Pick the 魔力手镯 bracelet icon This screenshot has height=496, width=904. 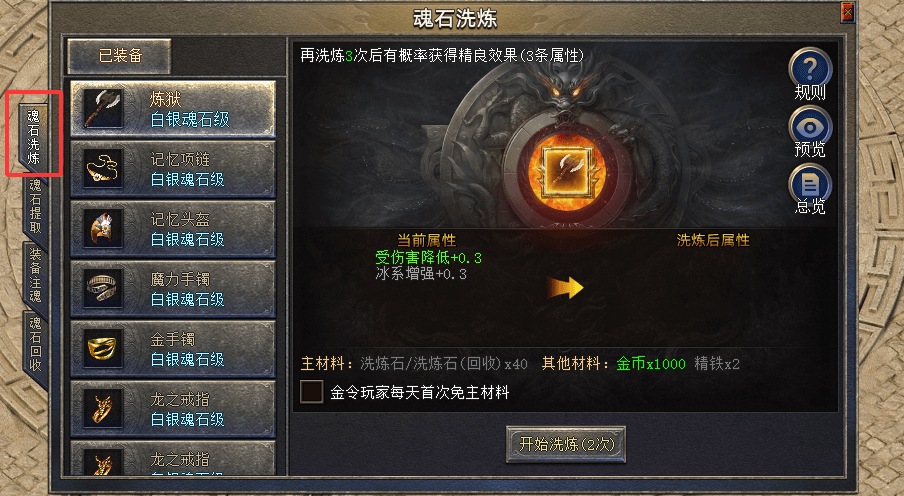(x=103, y=288)
